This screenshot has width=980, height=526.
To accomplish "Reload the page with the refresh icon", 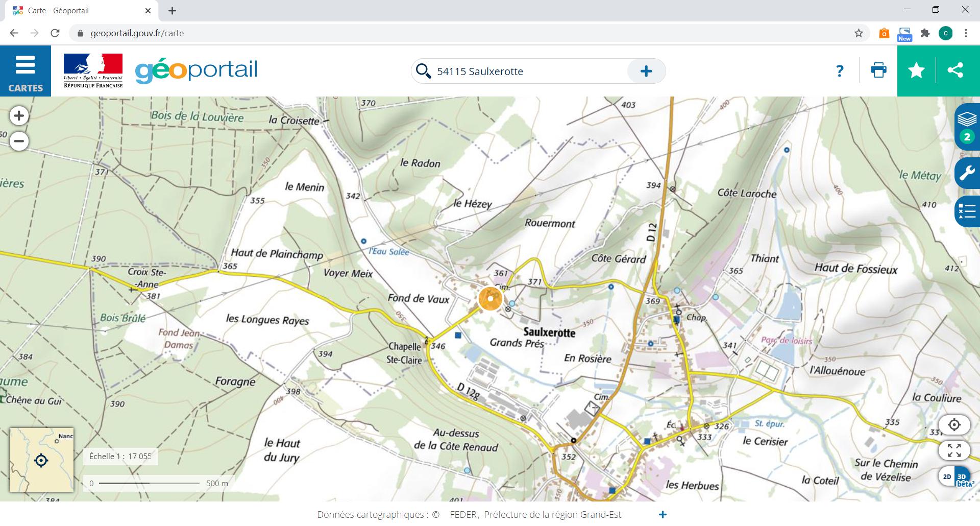I will [x=55, y=33].
